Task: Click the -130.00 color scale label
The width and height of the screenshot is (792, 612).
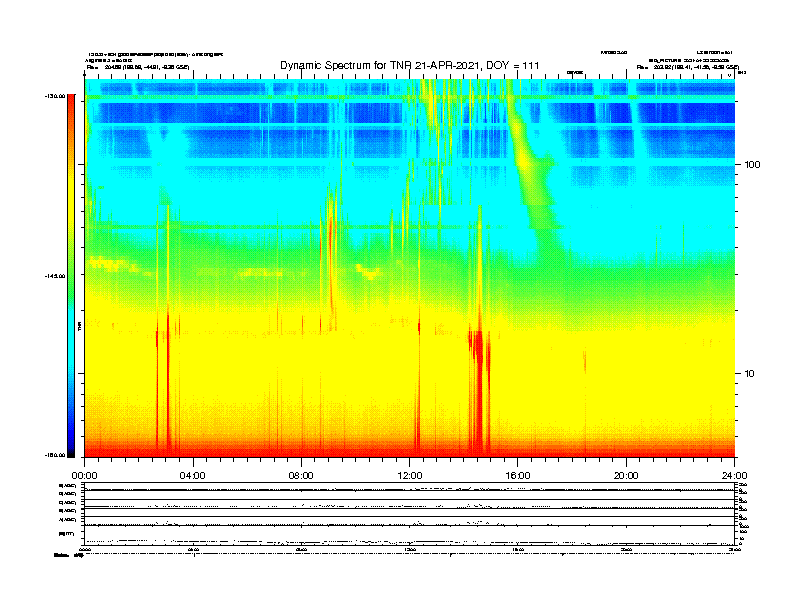Action: [55, 95]
